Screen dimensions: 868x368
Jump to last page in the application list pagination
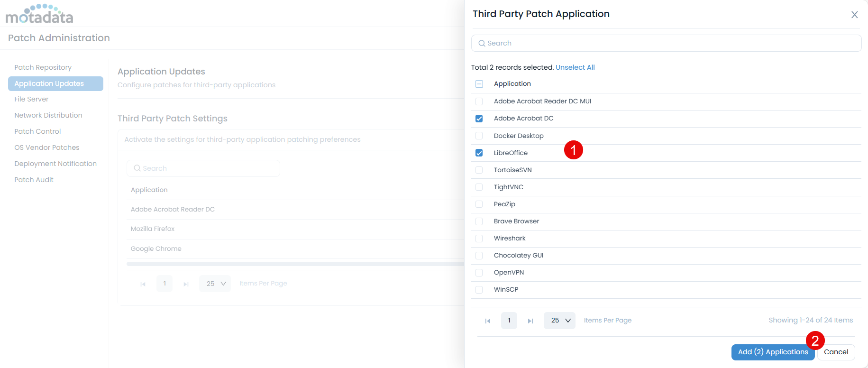530,321
